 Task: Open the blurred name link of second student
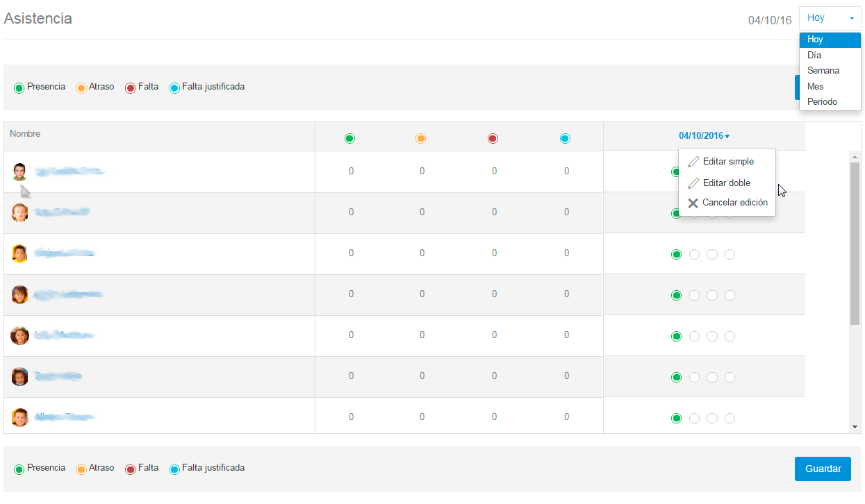point(61,212)
